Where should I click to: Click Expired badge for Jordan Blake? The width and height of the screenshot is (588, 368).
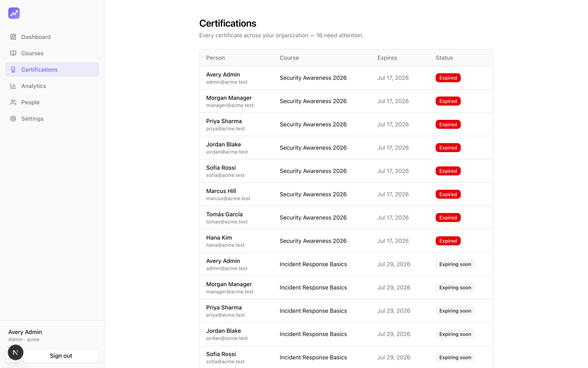click(448, 148)
